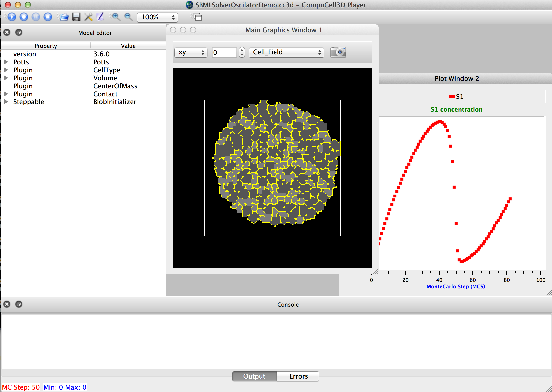Select the Output console tab
This screenshot has width=552, height=392.
[254, 376]
